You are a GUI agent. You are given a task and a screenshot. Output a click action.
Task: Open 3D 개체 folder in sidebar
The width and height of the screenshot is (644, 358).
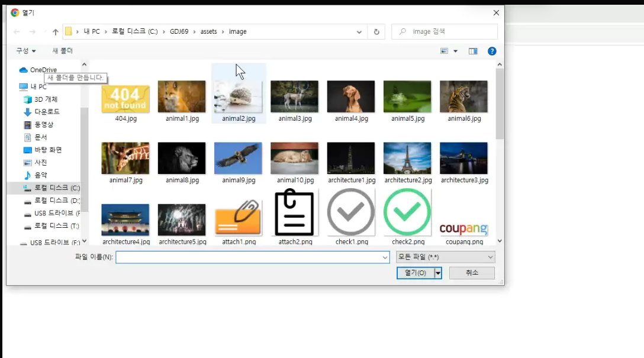[41, 99]
